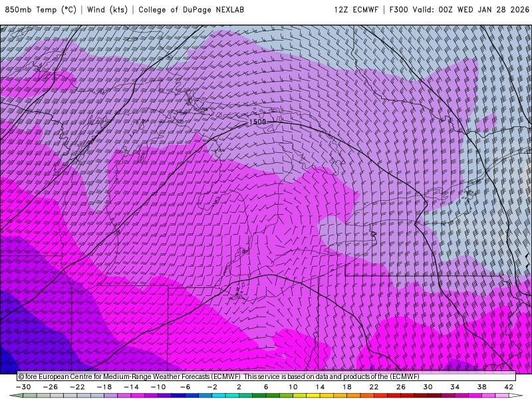Click the 34 value on the color scale
Image resolution: width=532 pixels, height=399 pixels.
pos(455,387)
